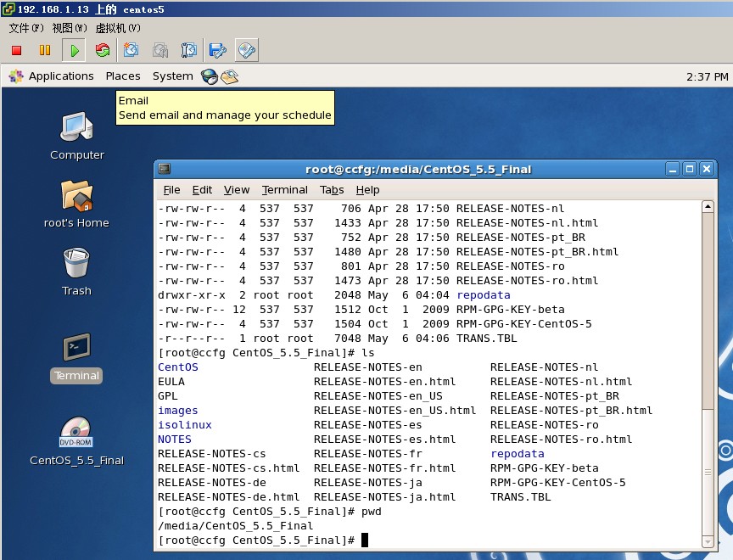This screenshot has height=560, width=733.
Task: Click the Email tooltip text
Action: (x=225, y=108)
